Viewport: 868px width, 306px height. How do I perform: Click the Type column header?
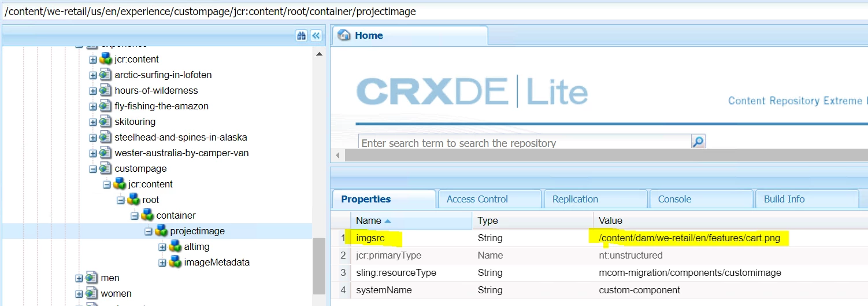(x=533, y=220)
